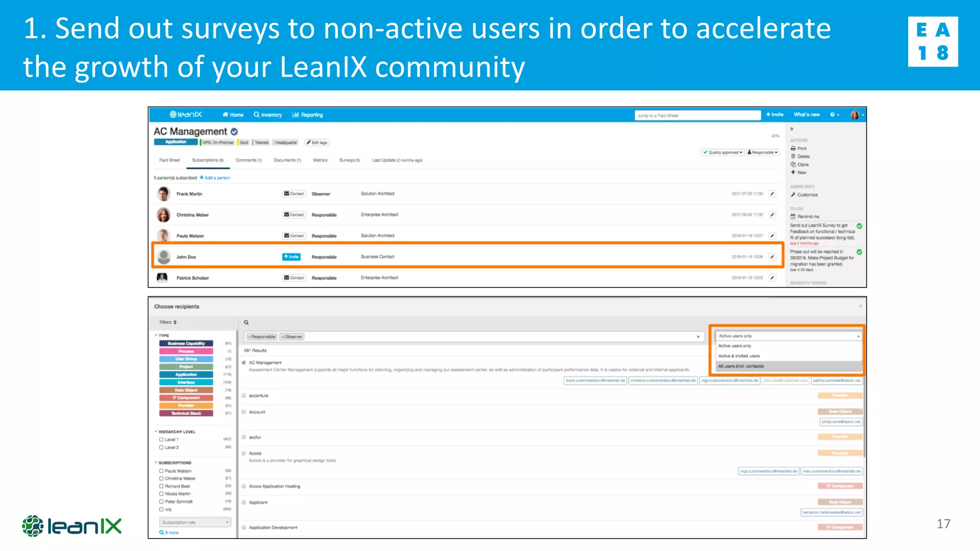Check the Level 1 hierarchy checkbox
The width and height of the screenshot is (980, 551).
pyautogui.click(x=161, y=440)
